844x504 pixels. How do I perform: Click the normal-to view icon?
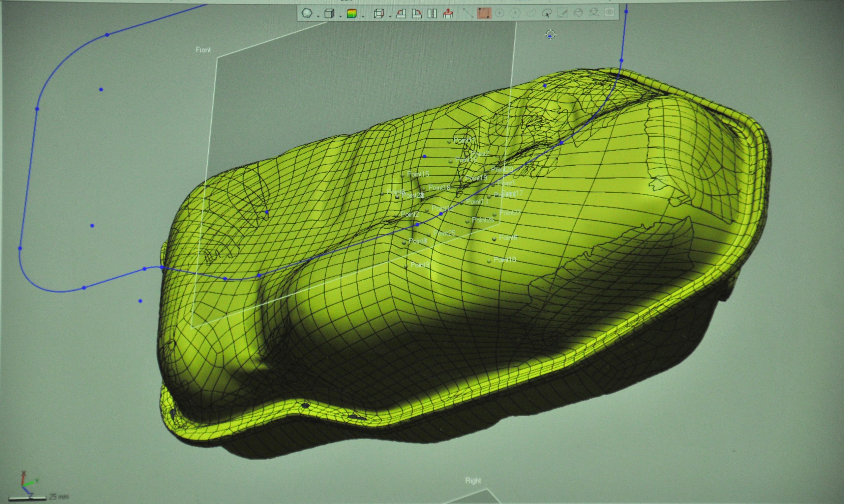click(x=448, y=14)
